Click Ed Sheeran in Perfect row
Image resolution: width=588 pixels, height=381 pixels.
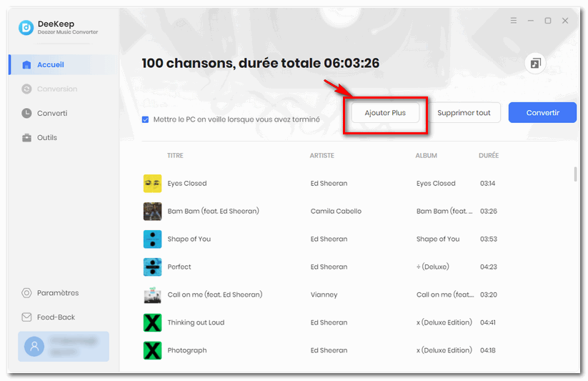pos(329,267)
